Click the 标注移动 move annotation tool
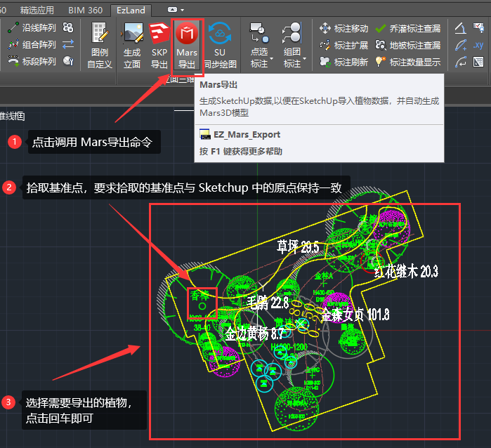 (343, 29)
